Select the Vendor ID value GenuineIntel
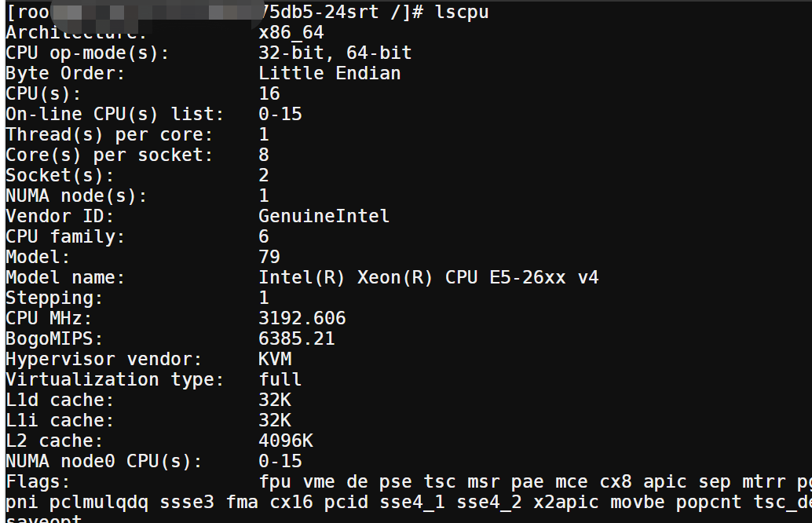This screenshot has height=523, width=812. [x=324, y=216]
